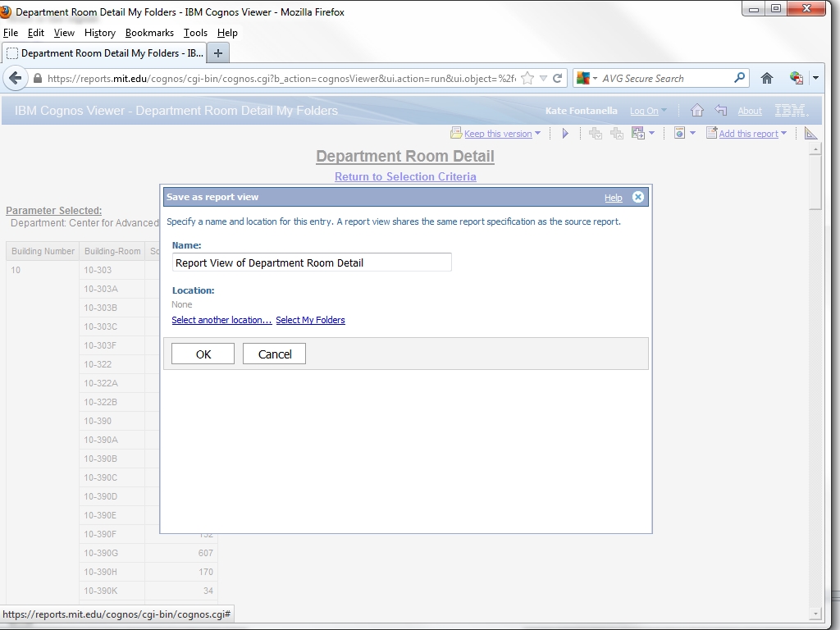The width and height of the screenshot is (840, 630).
Task: Expand the Add this report dropdown
Action: (783, 134)
